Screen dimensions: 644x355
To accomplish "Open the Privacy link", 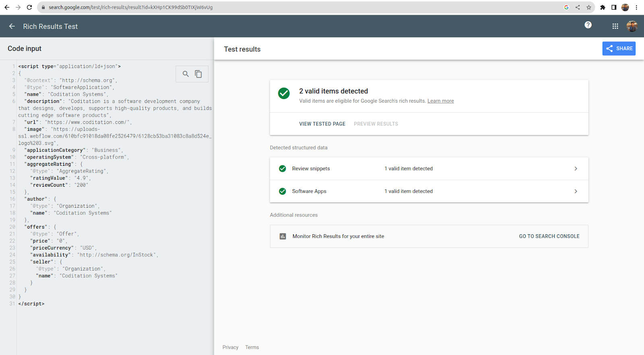I will [230, 347].
